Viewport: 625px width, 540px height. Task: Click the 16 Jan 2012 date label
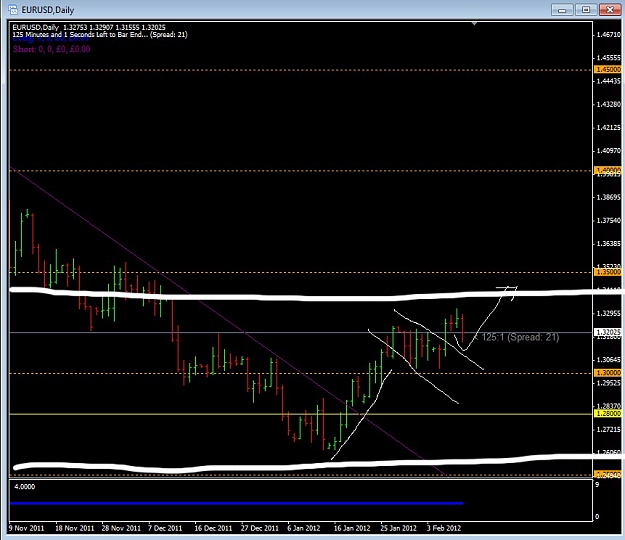352,528
